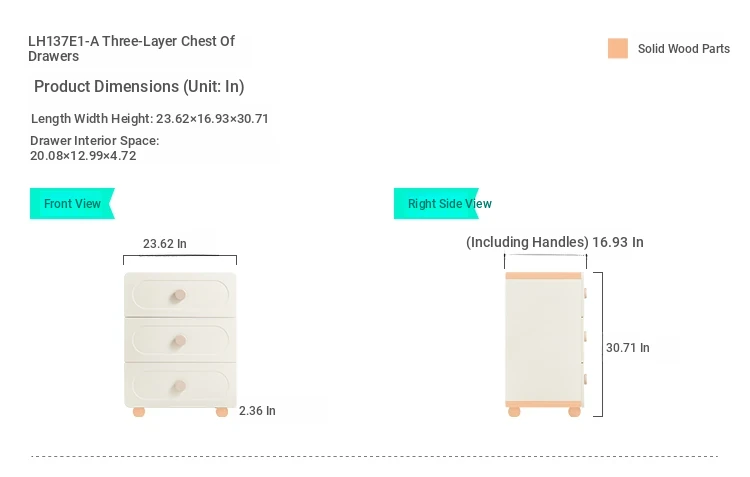Screen dimensions: 750x477
Task: Click the right round foot in front view
Action: [x=221, y=412]
